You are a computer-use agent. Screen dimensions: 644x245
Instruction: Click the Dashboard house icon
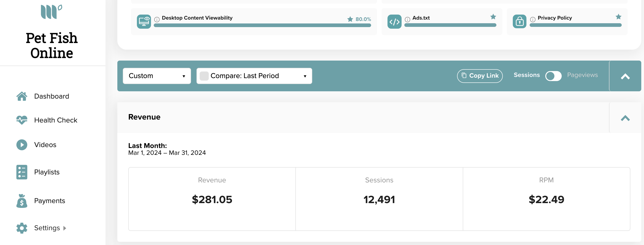22,96
